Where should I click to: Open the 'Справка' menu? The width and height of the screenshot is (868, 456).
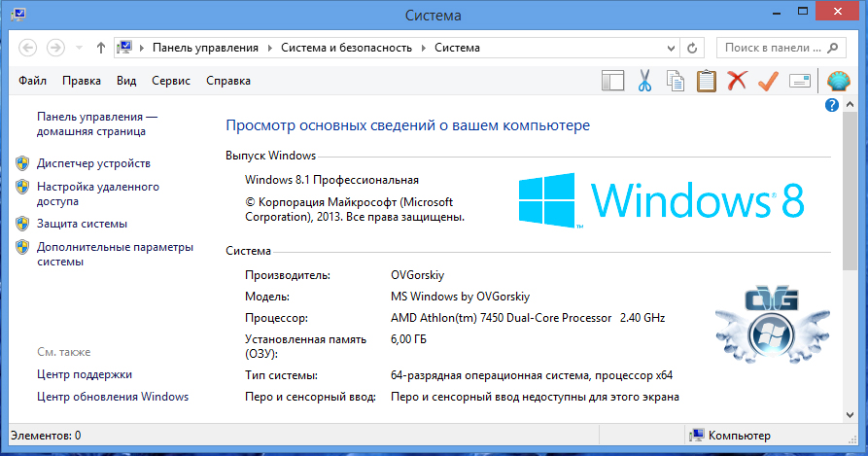click(x=228, y=81)
